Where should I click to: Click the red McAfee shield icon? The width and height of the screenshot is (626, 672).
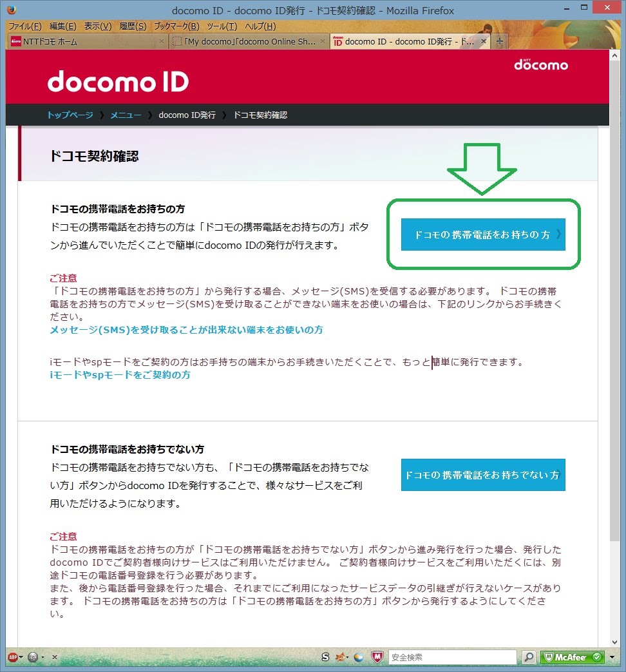(x=377, y=657)
